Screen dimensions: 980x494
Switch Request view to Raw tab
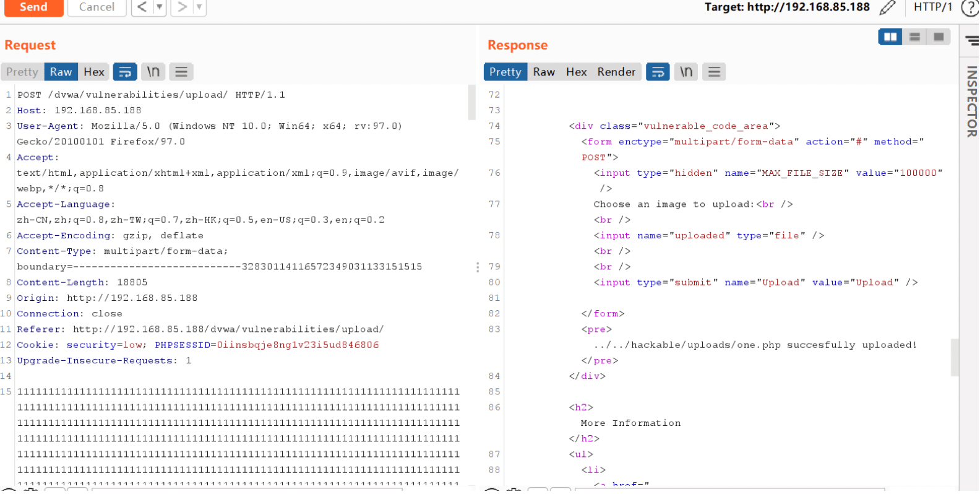[x=61, y=72]
